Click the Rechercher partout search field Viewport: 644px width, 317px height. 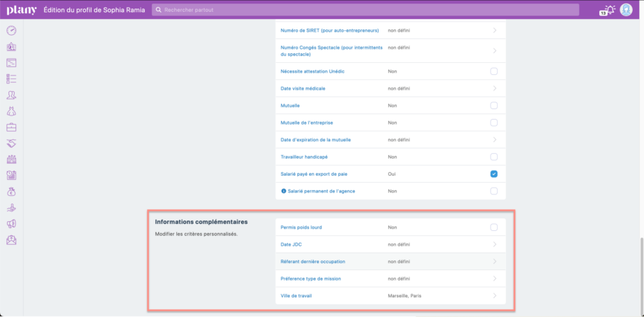(x=365, y=10)
